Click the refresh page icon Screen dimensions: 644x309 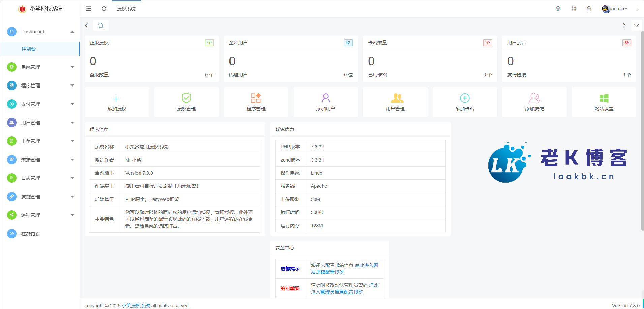click(x=104, y=9)
